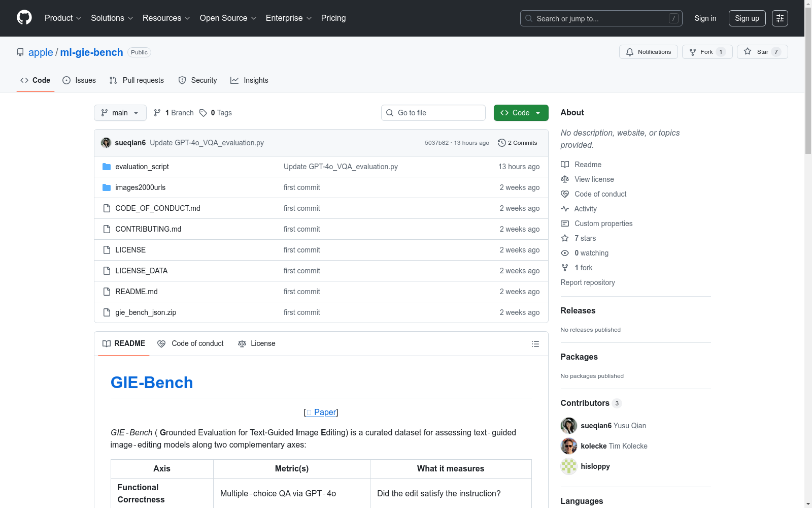Image resolution: width=812 pixels, height=508 pixels.
Task: Click the Custom properties icon
Action: (565, 224)
